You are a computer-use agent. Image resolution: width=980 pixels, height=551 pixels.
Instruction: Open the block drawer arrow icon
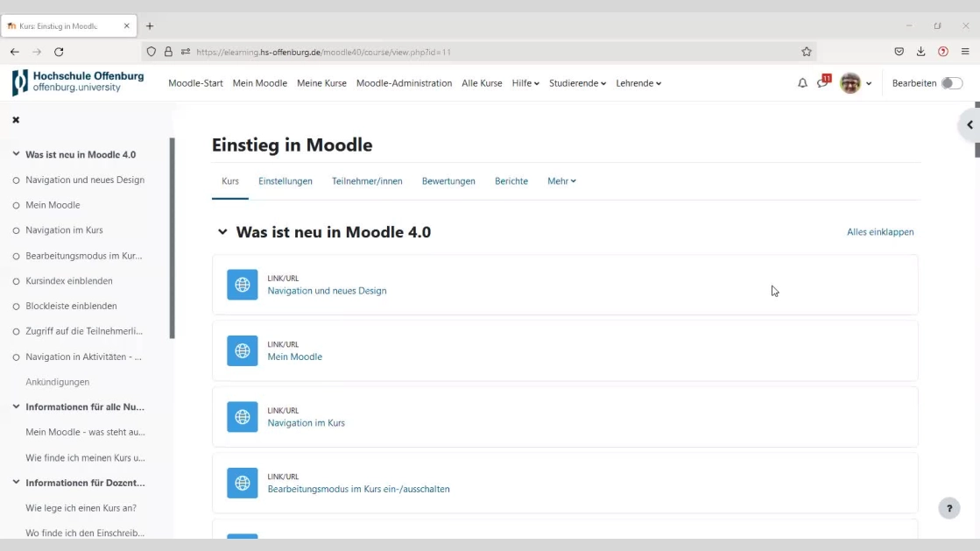point(969,125)
